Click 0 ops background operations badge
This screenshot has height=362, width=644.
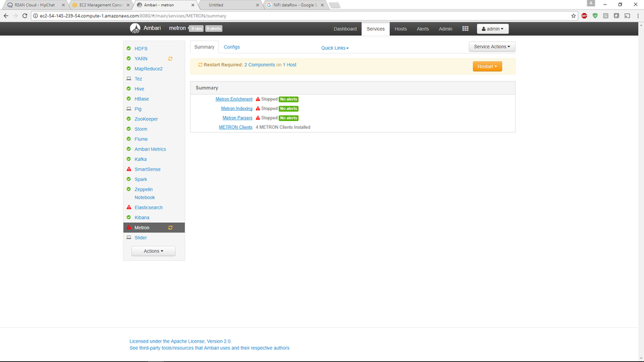pos(197,29)
